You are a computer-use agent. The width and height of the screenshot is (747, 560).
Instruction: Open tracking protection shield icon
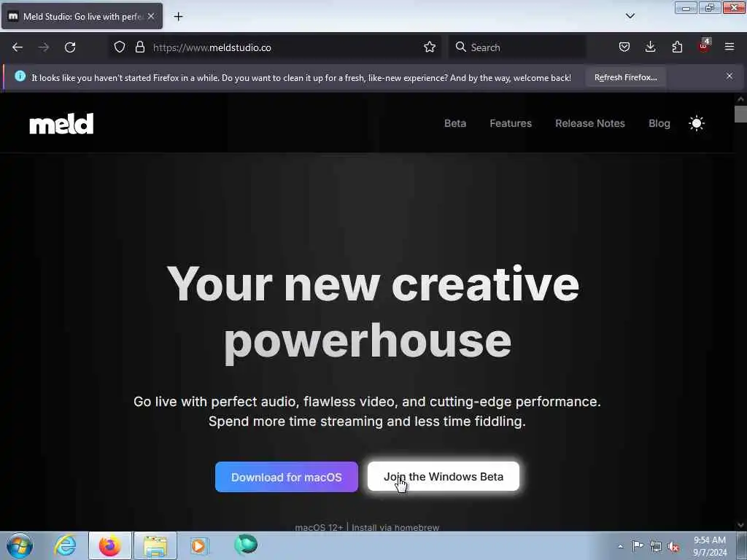(x=120, y=47)
